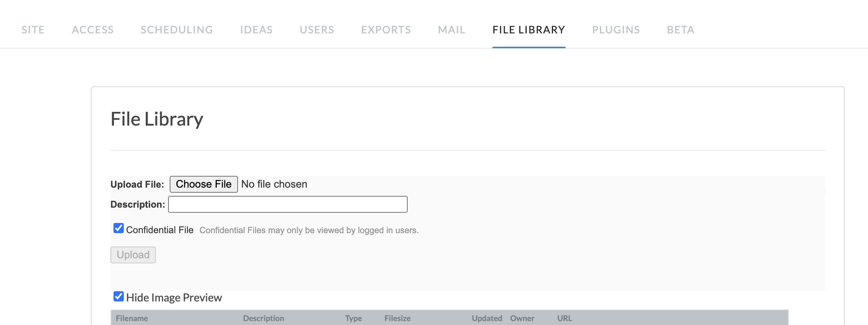Click the Updated column header
868x325 pixels.
pos(487,318)
